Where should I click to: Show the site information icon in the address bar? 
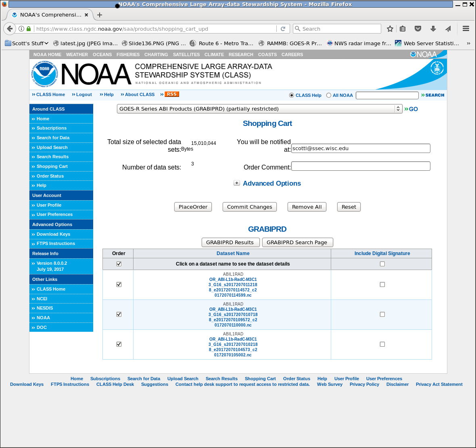coord(21,29)
